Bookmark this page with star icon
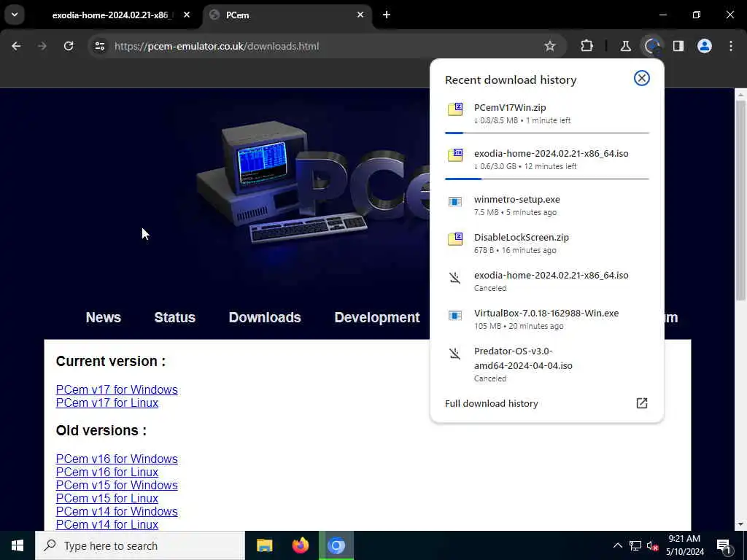Screen dimensions: 747x560 [x=550, y=46]
